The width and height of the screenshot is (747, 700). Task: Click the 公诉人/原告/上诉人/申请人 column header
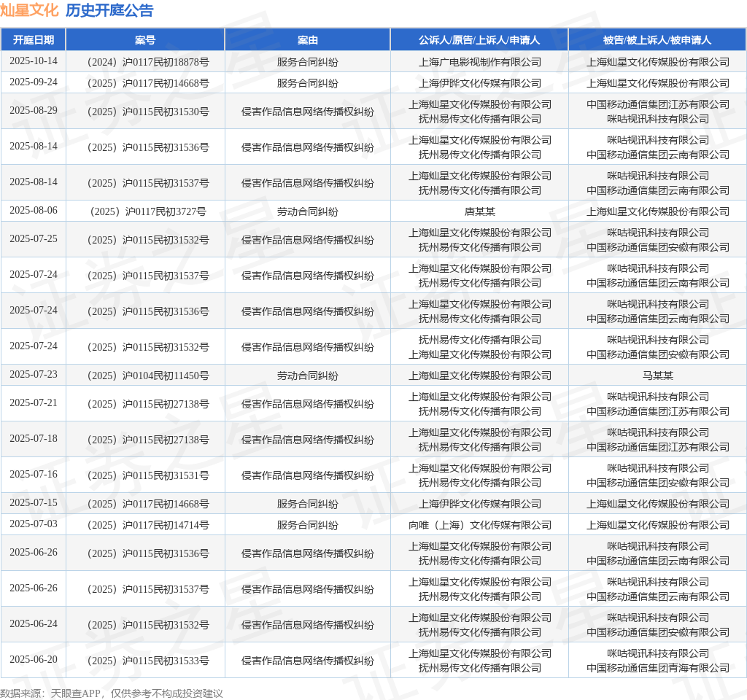coord(479,40)
